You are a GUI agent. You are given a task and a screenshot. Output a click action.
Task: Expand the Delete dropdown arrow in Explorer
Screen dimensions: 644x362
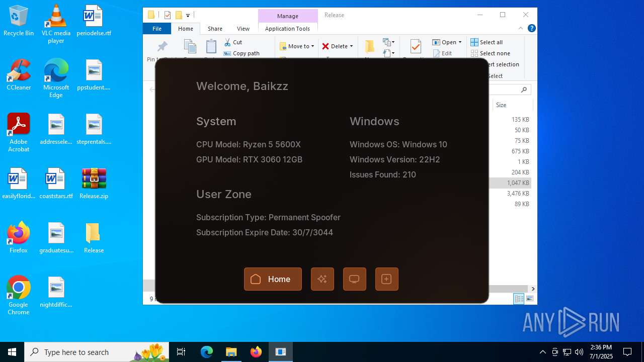(x=351, y=46)
